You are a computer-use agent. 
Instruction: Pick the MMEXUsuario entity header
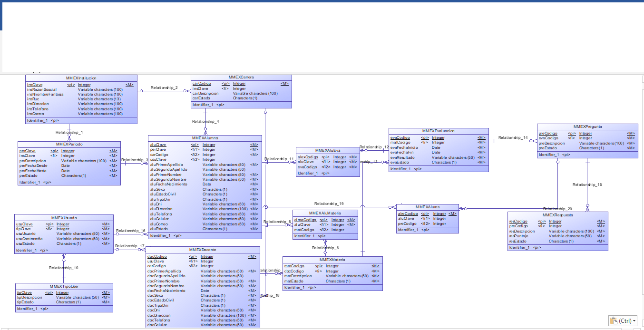[64, 217]
